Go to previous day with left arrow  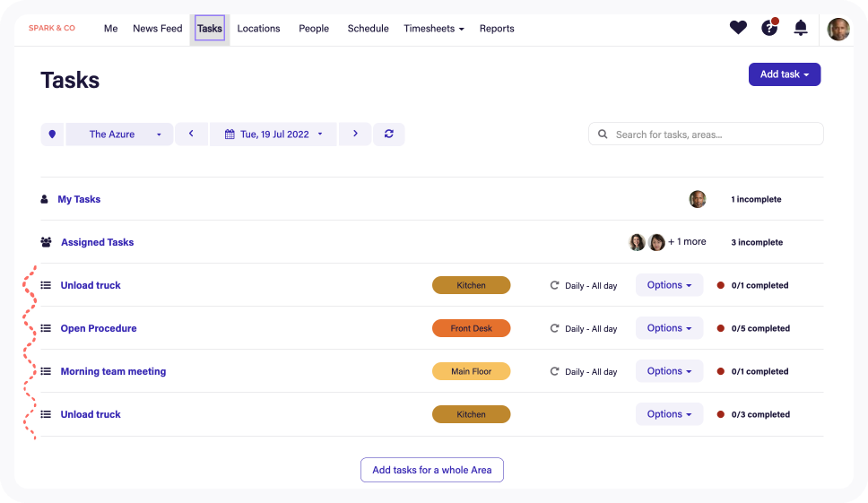click(191, 134)
